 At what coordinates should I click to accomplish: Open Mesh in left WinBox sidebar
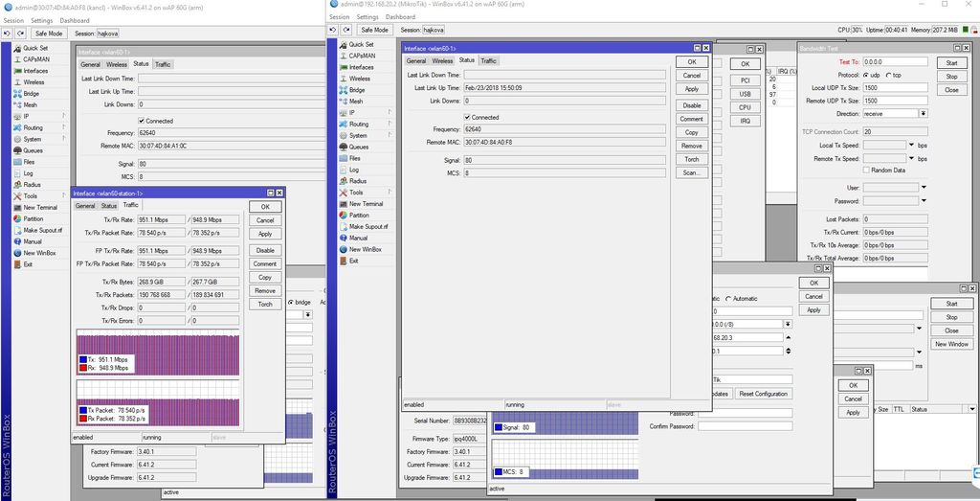click(x=31, y=105)
